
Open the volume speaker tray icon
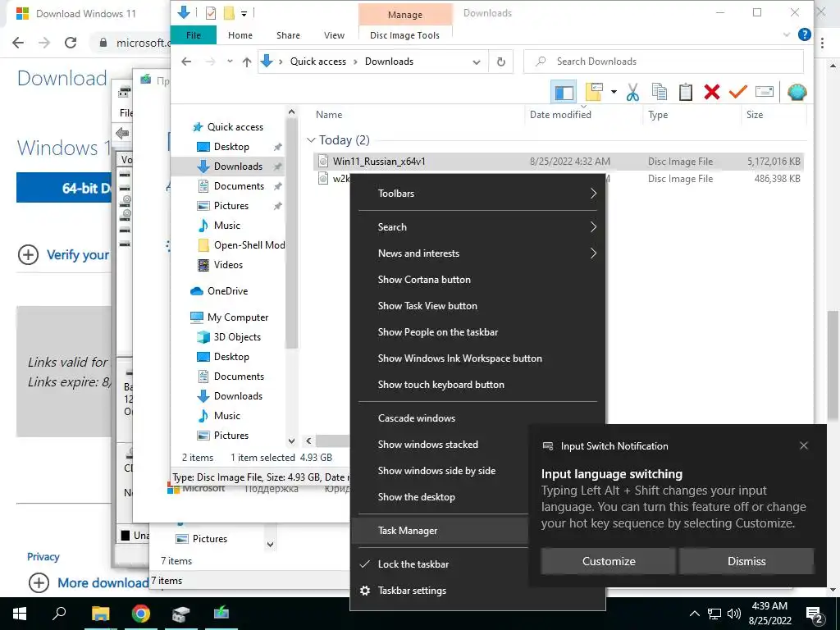pyautogui.click(x=734, y=614)
